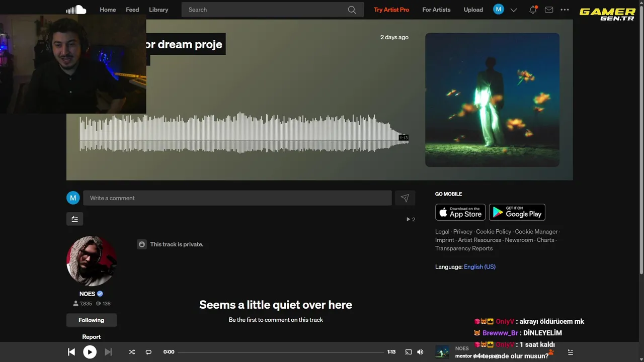
Task: Open the NOES artist name link
Action: (x=87, y=294)
